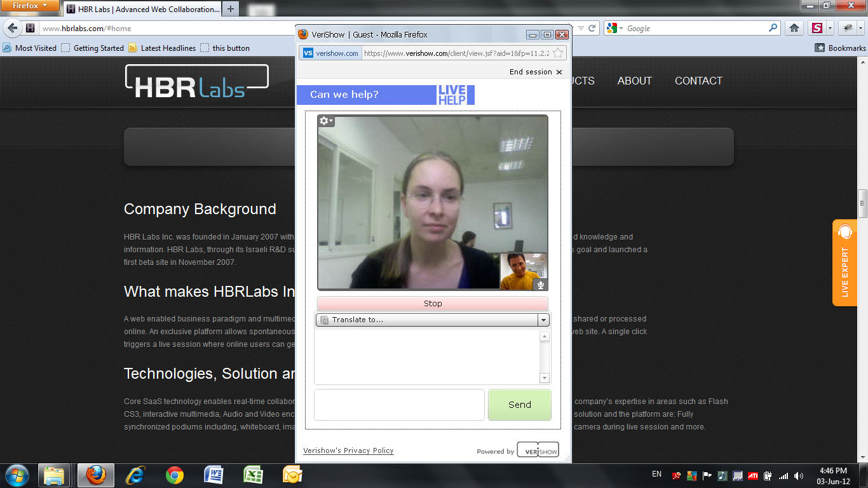This screenshot has width=868, height=488.
Task: Click the EN language indicator
Action: point(657,474)
